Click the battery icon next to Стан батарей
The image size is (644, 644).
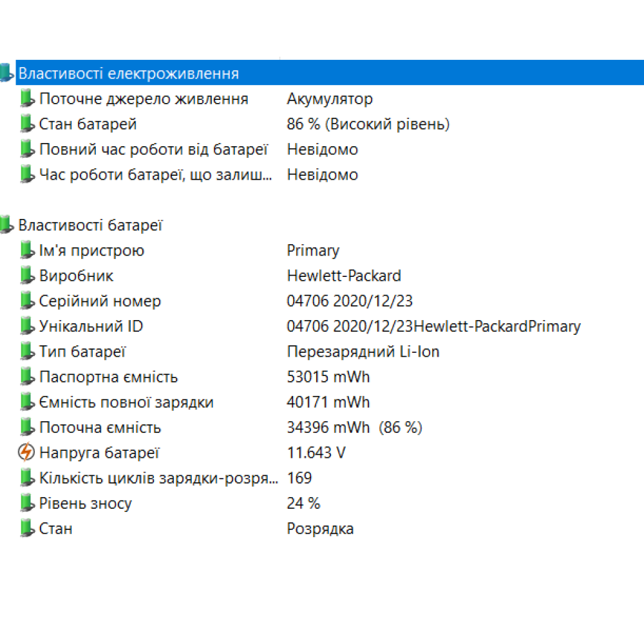tap(26, 124)
